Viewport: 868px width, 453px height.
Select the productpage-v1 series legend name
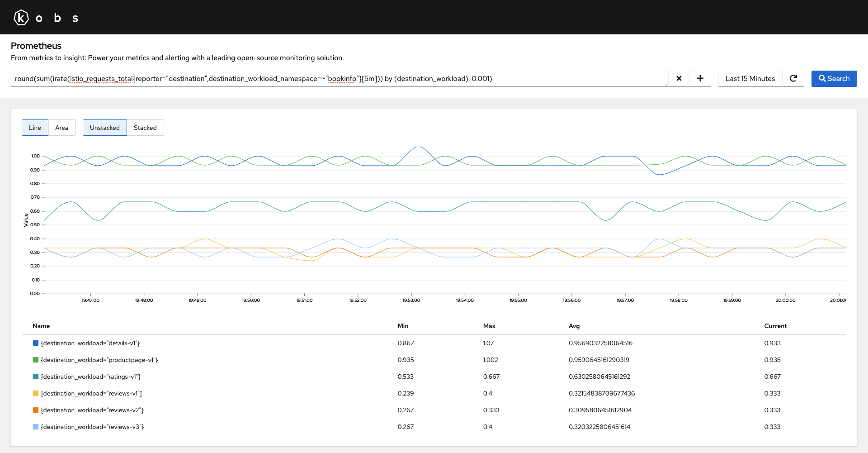[x=99, y=360]
